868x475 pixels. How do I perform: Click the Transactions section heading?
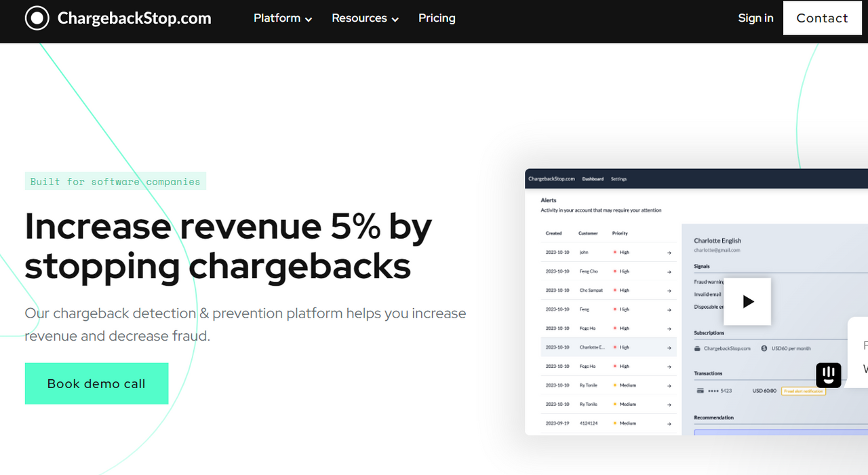click(x=708, y=373)
